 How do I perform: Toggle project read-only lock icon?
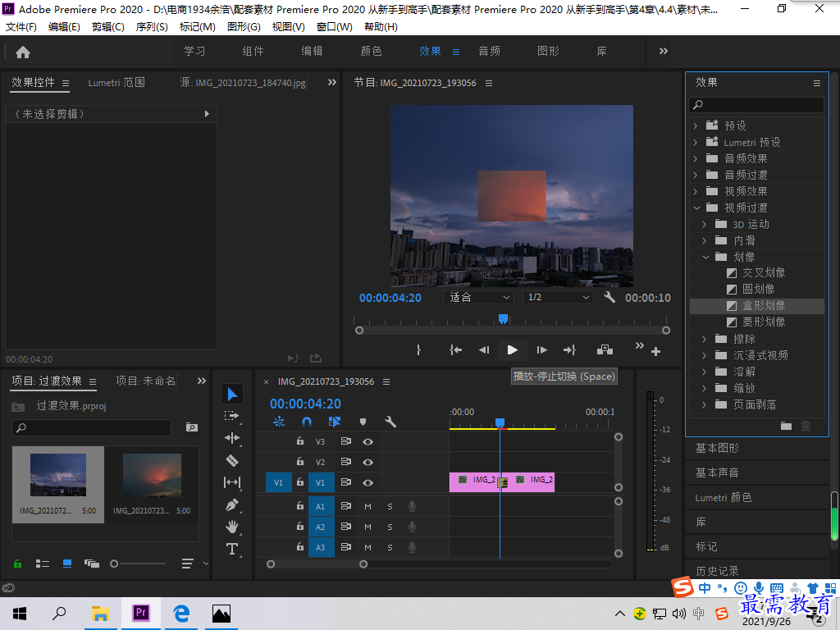click(18, 564)
